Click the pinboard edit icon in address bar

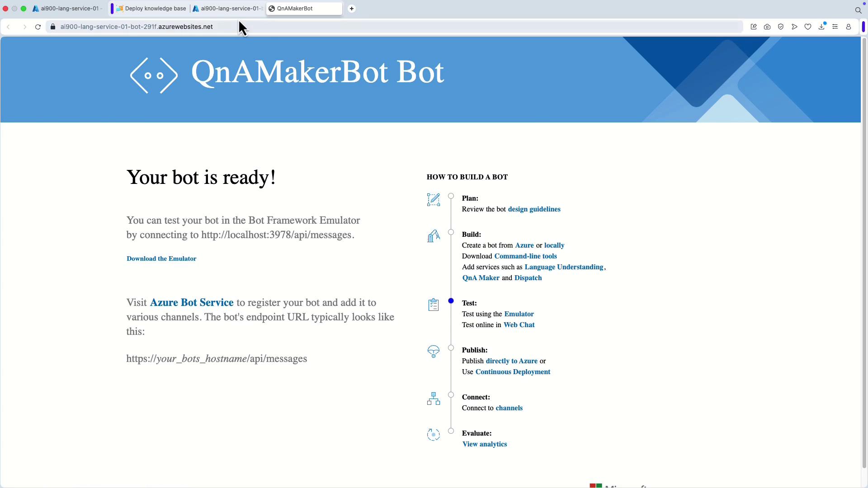[754, 27]
